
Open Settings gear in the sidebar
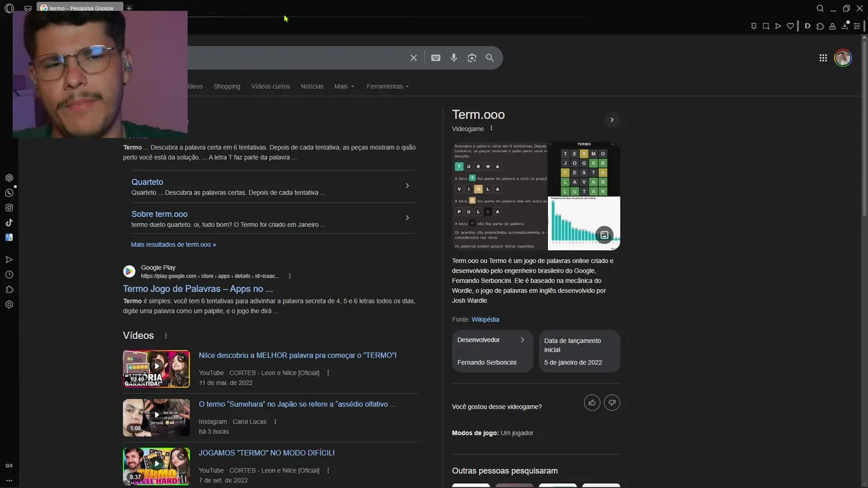[x=9, y=304]
